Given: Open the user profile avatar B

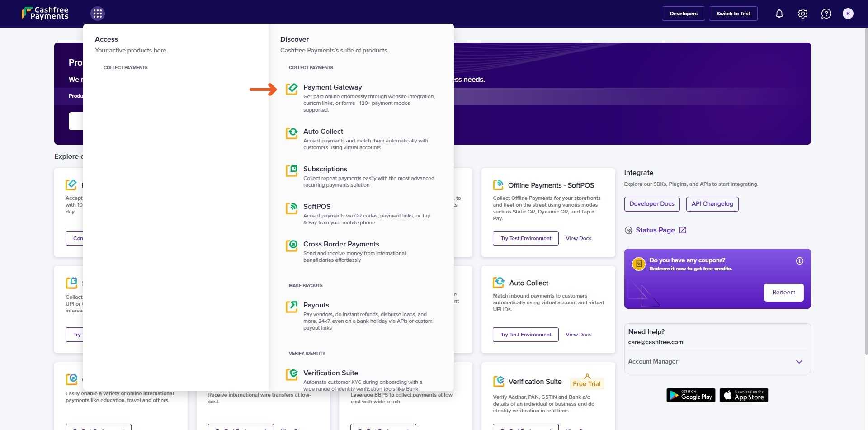Looking at the screenshot, I should point(848,14).
